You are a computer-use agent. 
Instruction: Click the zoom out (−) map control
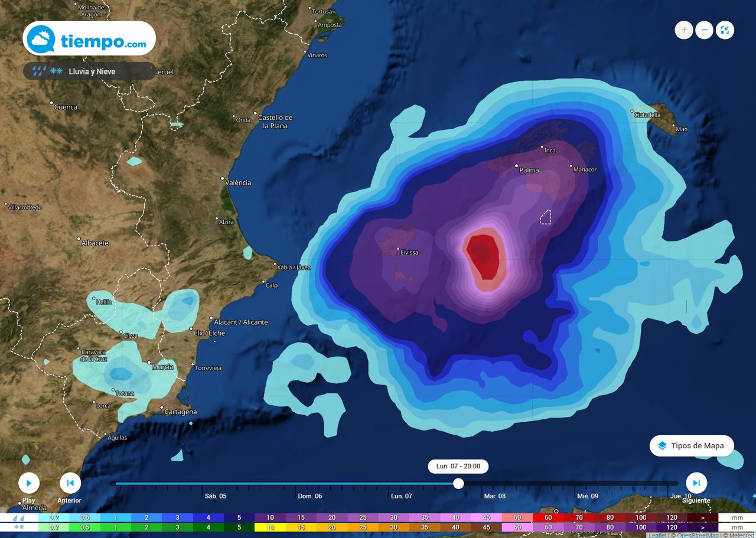704,30
